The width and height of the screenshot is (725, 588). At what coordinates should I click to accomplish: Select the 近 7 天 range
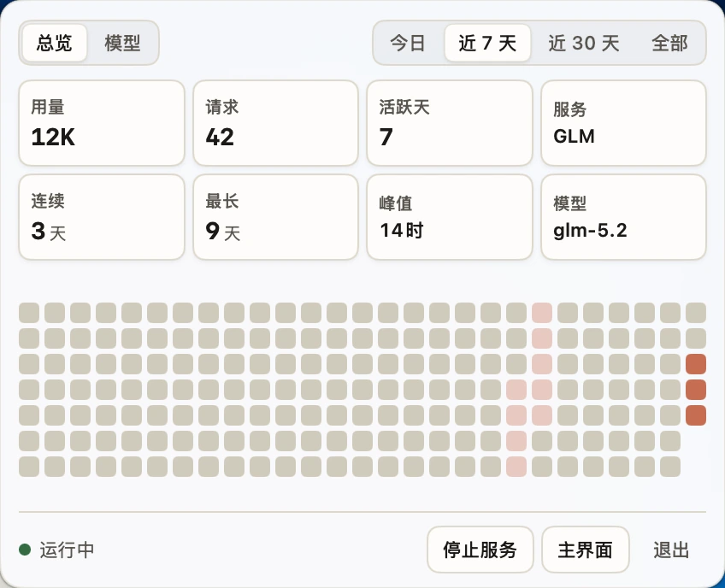[x=487, y=43]
